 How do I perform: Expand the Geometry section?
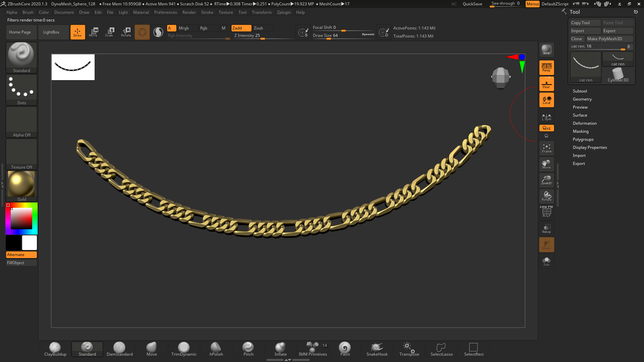(582, 99)
